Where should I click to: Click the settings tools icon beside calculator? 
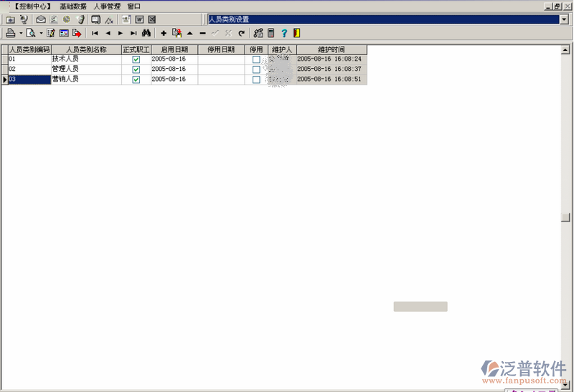[258, 33]
